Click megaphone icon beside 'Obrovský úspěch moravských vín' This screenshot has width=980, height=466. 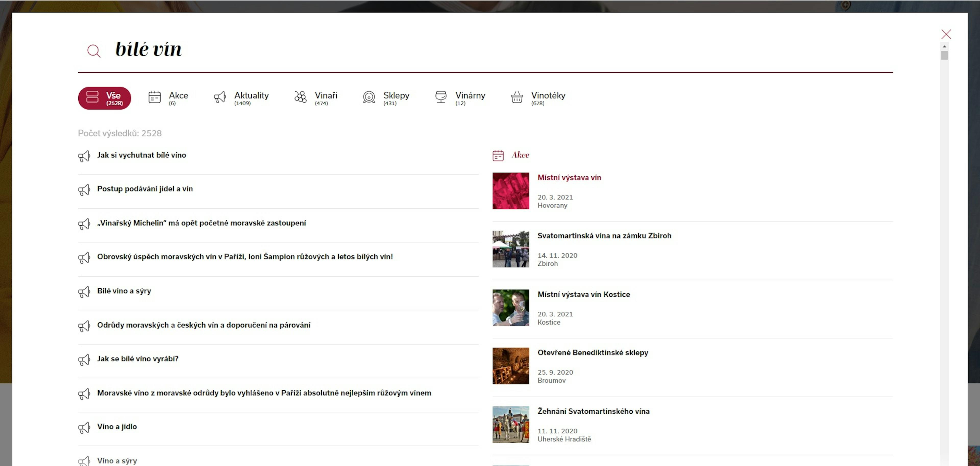pos(84,258)
